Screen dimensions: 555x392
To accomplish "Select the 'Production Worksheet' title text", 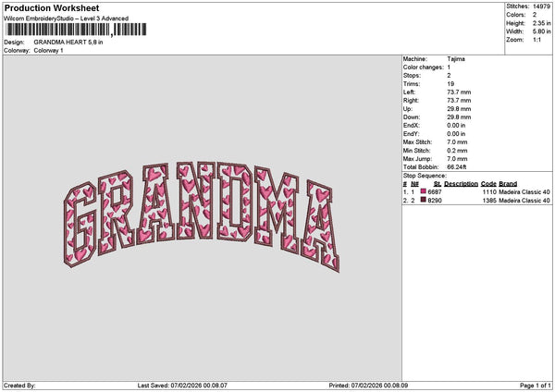I will (52, 7).
